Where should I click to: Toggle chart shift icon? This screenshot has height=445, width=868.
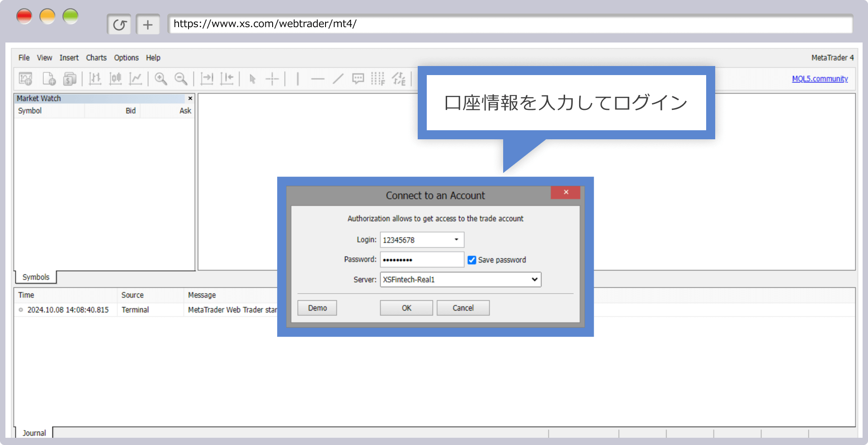click(227, 79)
